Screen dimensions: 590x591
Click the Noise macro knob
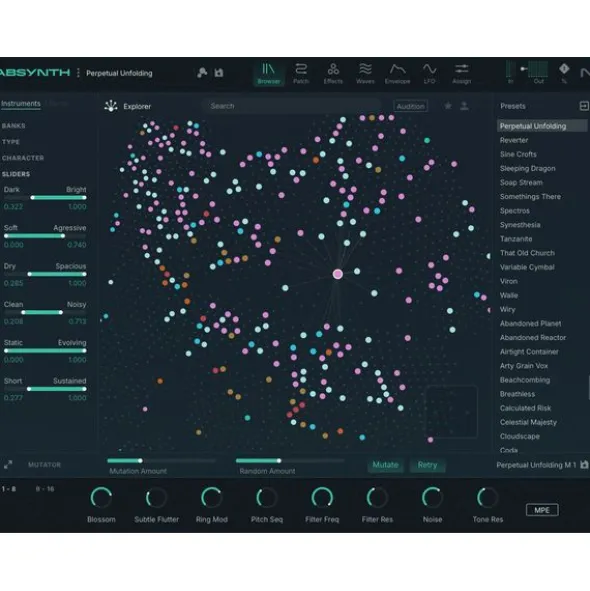(432, 498)
